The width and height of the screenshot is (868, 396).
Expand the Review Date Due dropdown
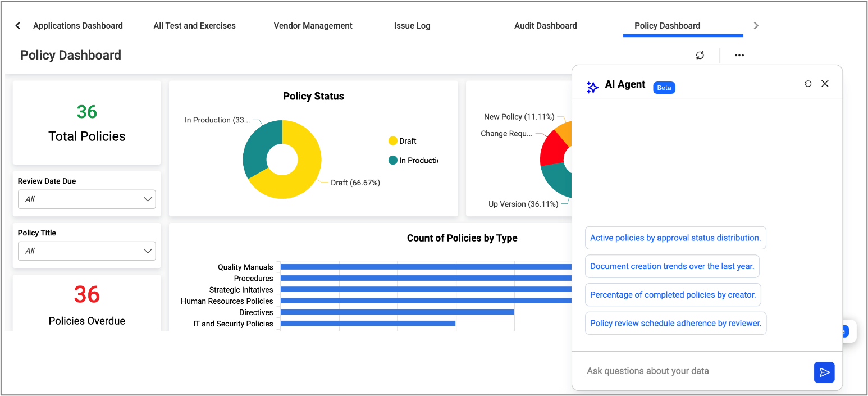[x=87, y=199]
